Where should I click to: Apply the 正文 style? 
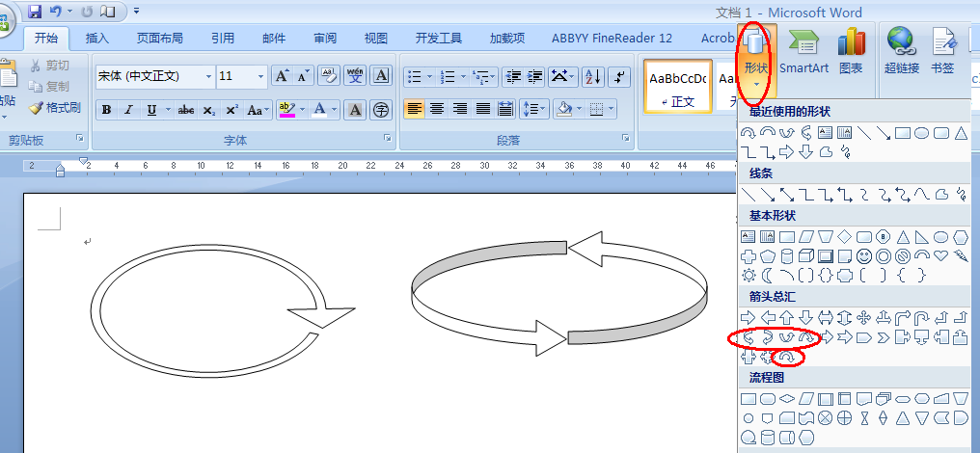point(678,86)
